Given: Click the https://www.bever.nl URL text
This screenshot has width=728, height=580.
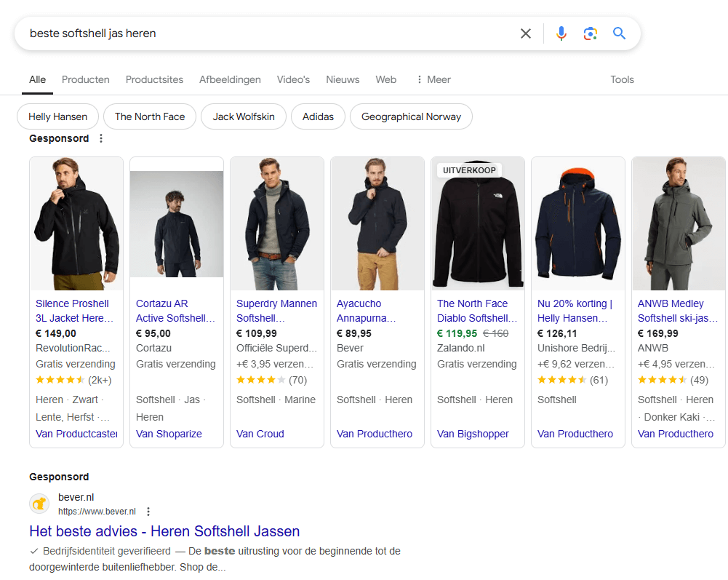Looking at the screenshot, I should [x=97, y=512].
